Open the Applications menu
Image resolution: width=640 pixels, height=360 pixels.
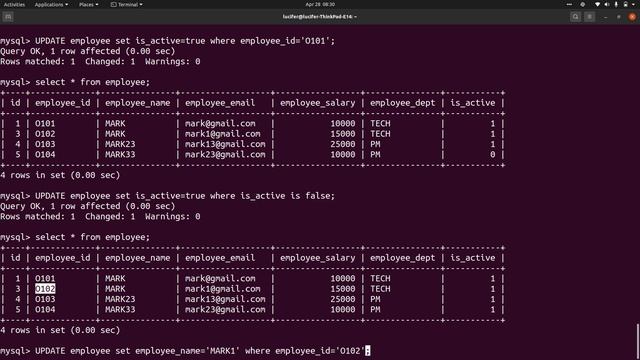click(51, 4)
